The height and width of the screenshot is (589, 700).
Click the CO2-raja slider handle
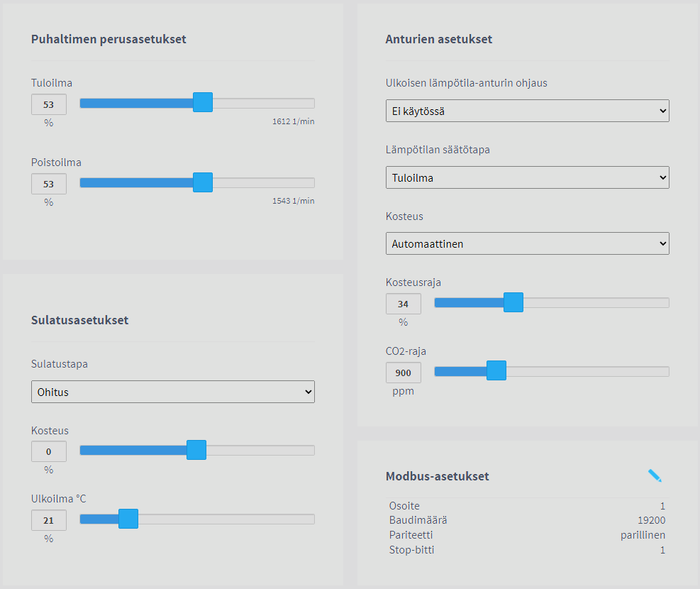click(496, 370)
